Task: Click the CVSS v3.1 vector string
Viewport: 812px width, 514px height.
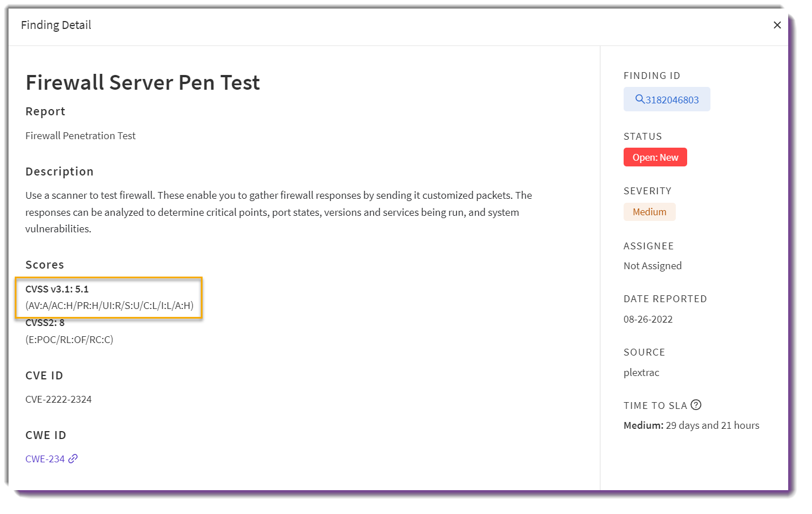Action: pyautogui.click(x=110, y=306)
